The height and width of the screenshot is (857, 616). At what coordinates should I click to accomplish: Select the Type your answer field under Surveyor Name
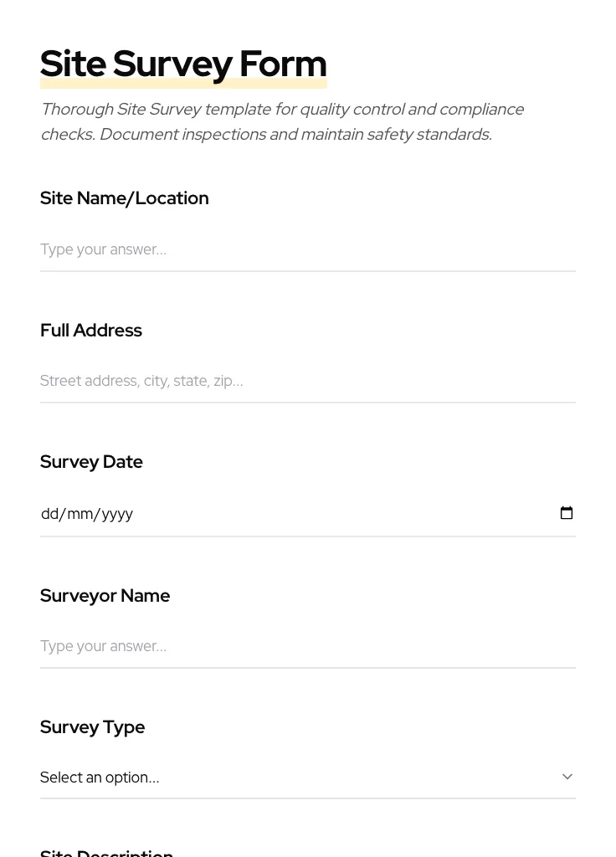307,646
